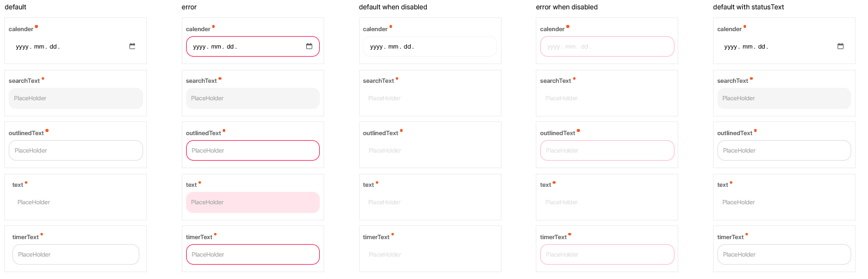This screenshot has width=868, height=279.
Task: Click calender field in error when disabled column
Action: click(607, 47)
